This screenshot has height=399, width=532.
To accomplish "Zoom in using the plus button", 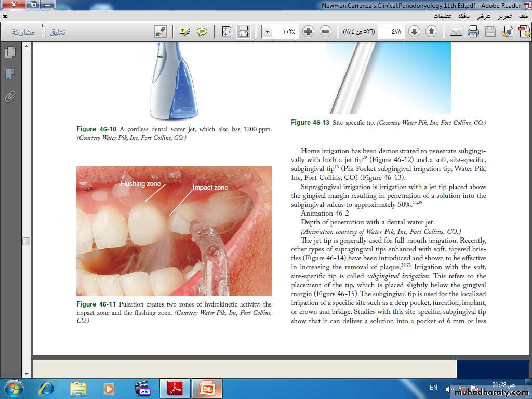I will 309,32.
